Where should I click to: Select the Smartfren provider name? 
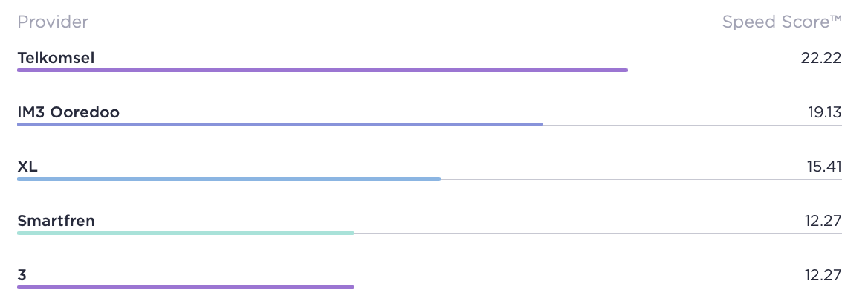(56, 221)
